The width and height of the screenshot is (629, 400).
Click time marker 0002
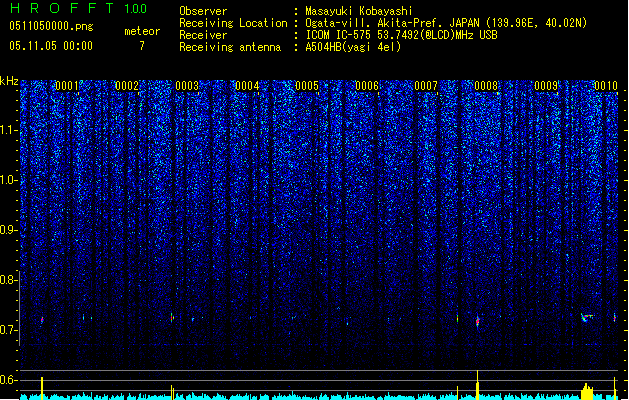point(127,86)
